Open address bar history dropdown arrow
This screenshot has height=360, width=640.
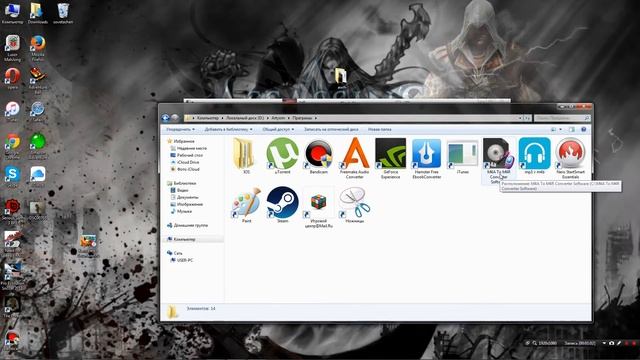click(x=520, y=118)
